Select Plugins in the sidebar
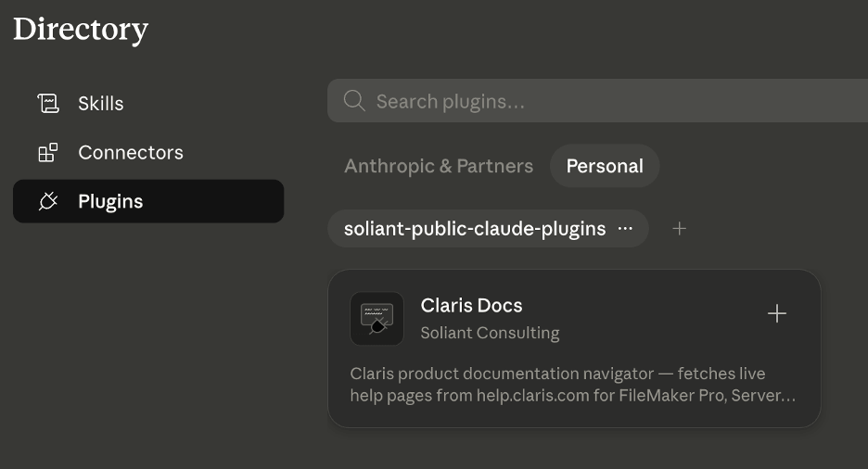 148,201
